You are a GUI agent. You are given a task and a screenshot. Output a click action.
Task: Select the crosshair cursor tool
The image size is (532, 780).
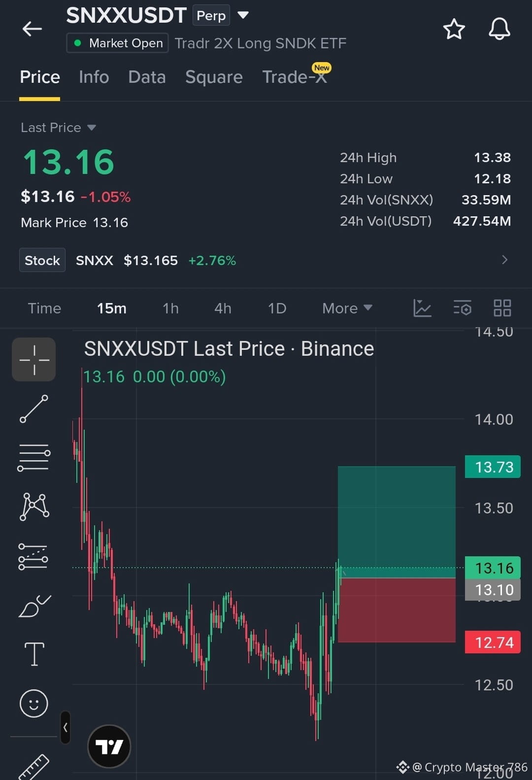pyautogui.click(x=34, y=360)
